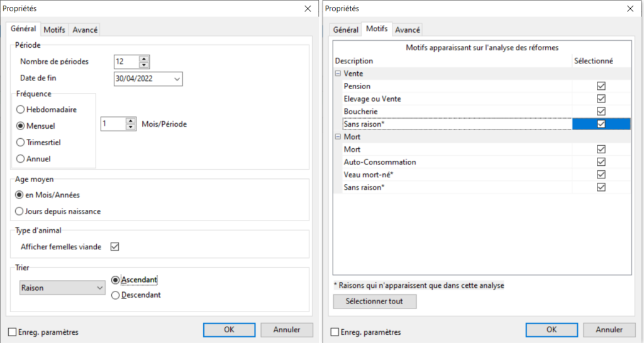The height and width of the screenshot is (343, 644).
Task: Click the Sélectionner tout button
Action: [x=375, y=302]
